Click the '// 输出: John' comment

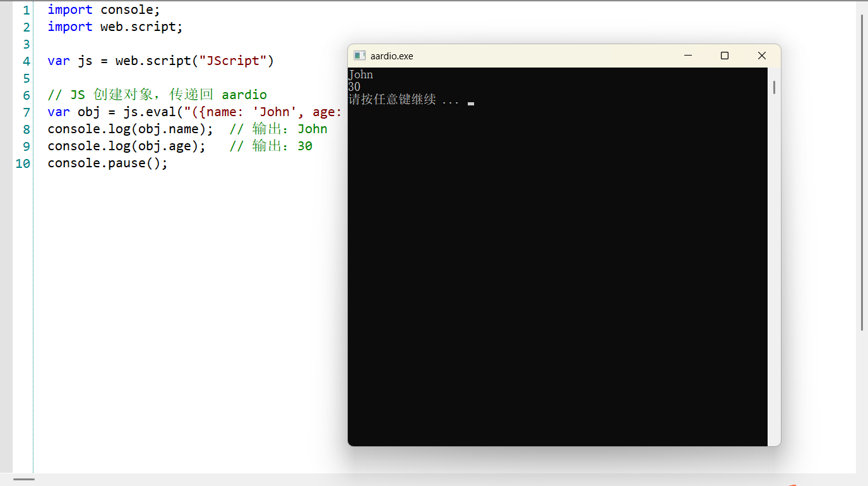(278, 129)
